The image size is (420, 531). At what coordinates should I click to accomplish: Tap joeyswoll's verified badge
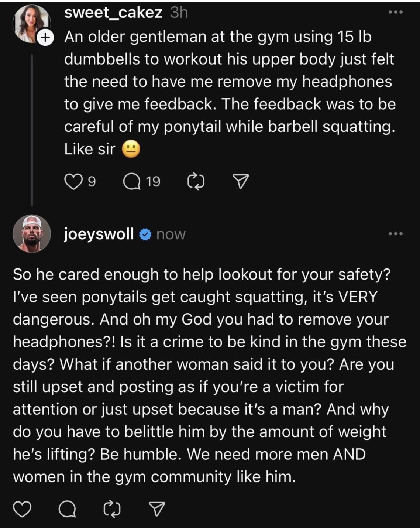145,234
